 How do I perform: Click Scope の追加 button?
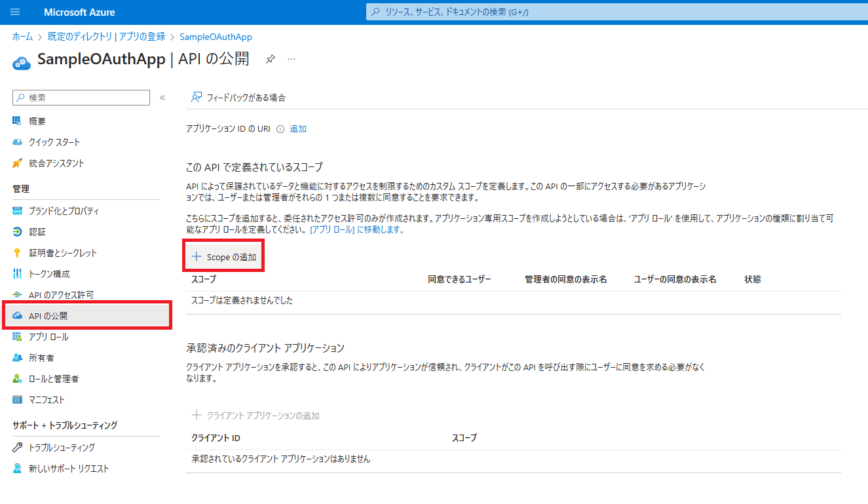[x=223, y=257]
